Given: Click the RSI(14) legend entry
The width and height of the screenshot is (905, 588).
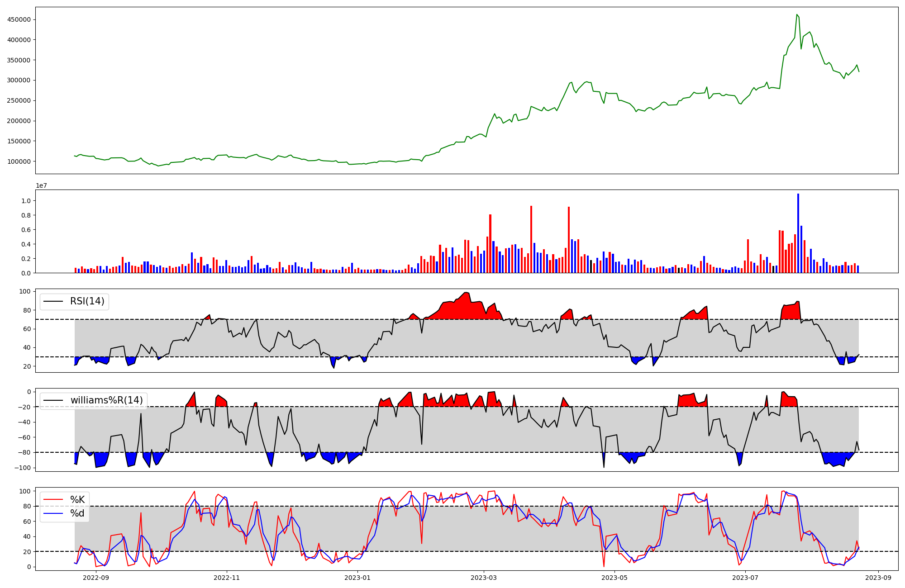Looking at the screenshot, I should coord(87,301).
